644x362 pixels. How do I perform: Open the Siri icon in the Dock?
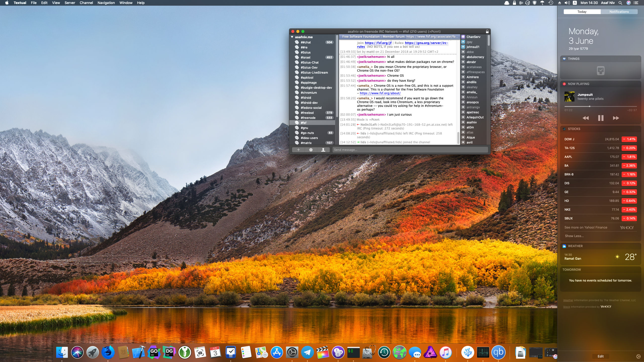pyautogui.click(x=77, y=352)
